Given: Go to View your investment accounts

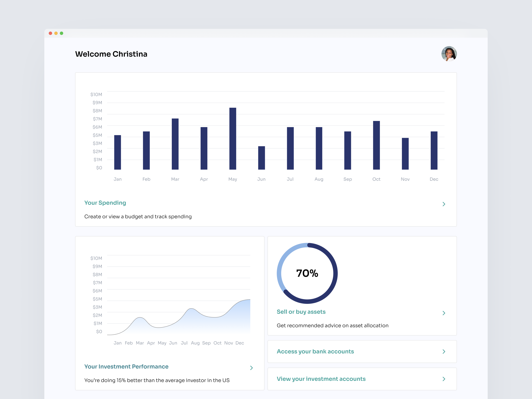Looking at the screenshot, I should (321, 379).
